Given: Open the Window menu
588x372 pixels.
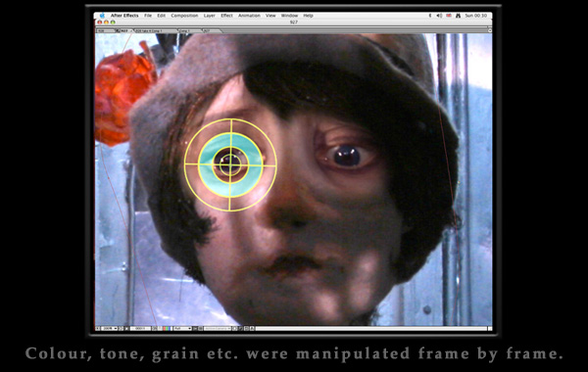Looking at the screenshot, I should tap(289, 16).
